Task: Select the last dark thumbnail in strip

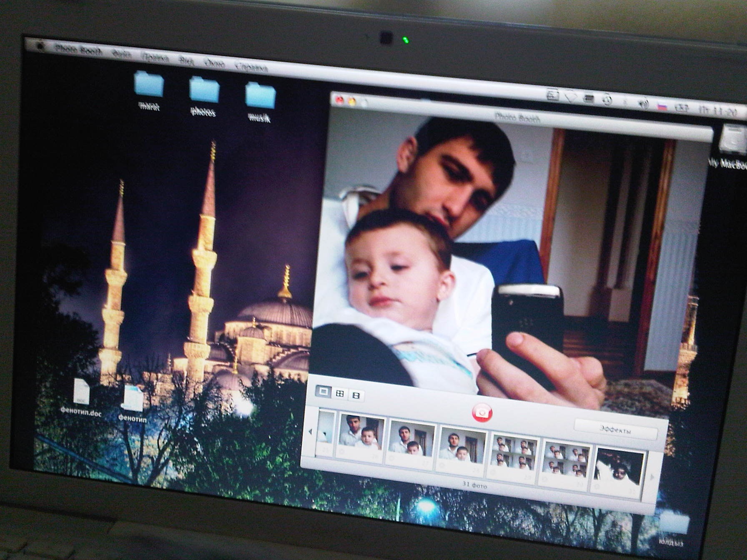Action: [x=618, y=470]
